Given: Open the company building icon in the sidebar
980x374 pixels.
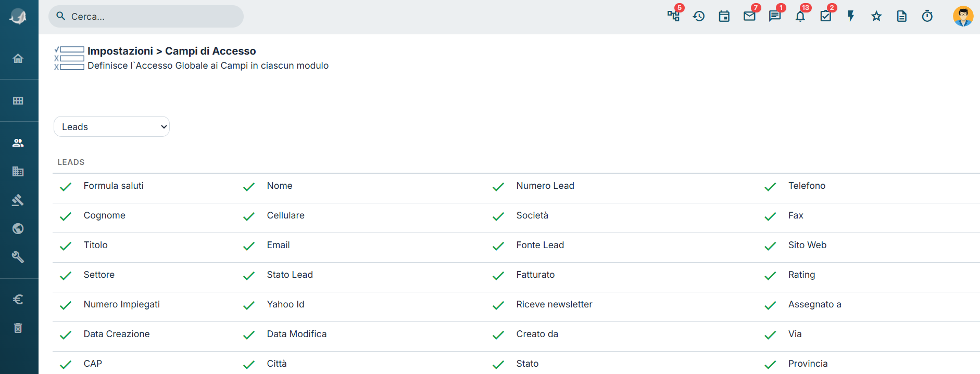Looking at the screenshot, I should [18, 171].
